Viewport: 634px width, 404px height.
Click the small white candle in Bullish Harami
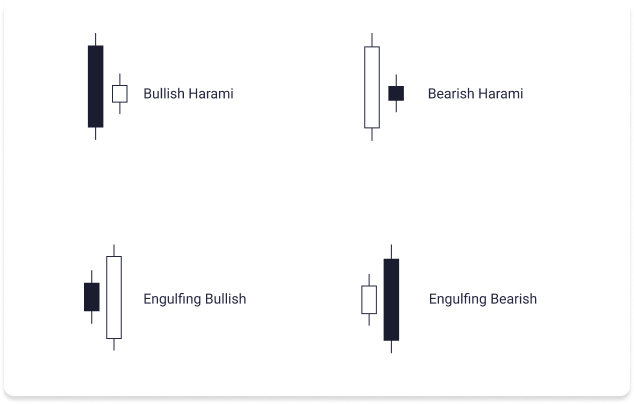click(x=120, y=94)
